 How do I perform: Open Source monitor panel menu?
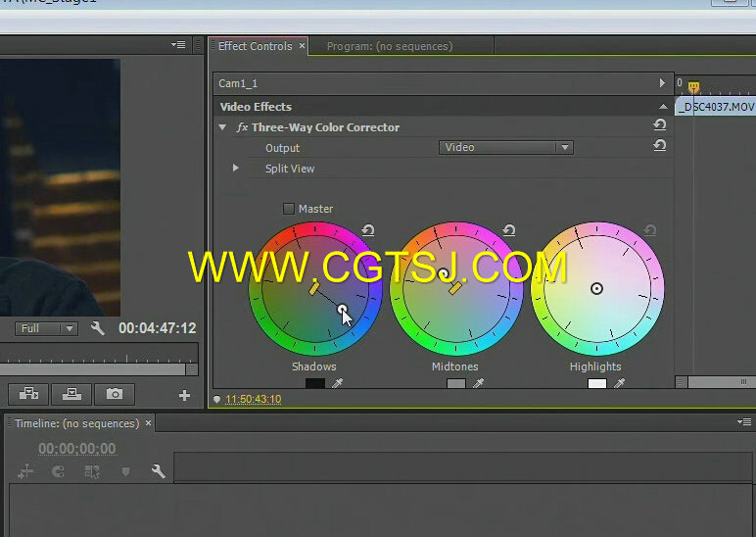coord(178,45)
